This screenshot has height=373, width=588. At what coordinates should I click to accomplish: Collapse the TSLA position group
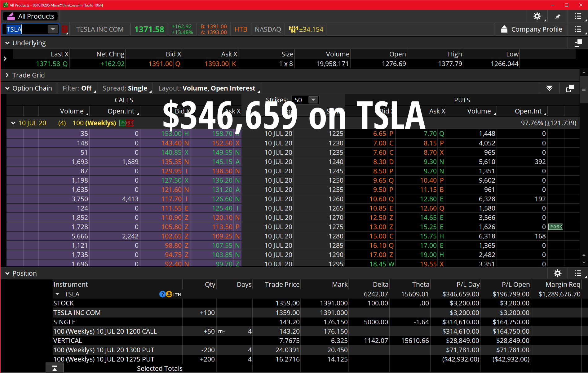pos(57,294)
